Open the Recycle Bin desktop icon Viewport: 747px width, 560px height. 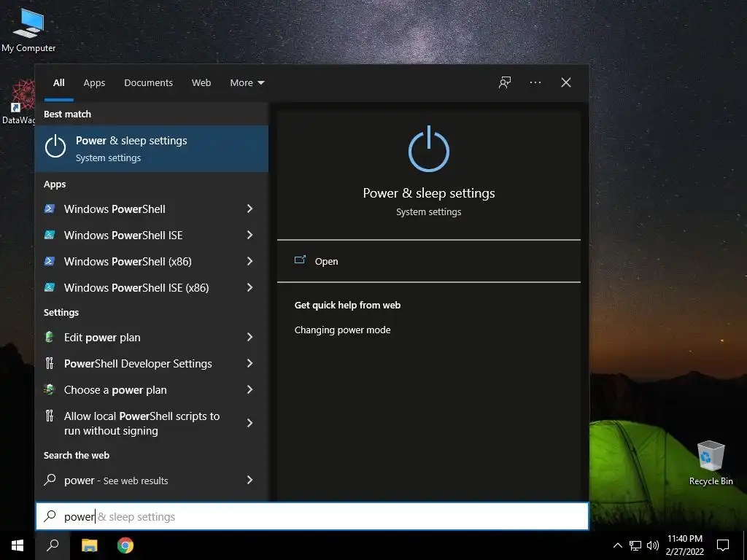click(x=711, y=463)
